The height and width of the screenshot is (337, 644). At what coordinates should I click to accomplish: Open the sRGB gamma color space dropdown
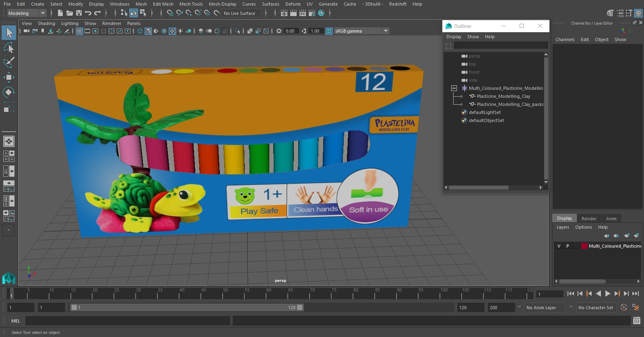click(x=361, y=31)
